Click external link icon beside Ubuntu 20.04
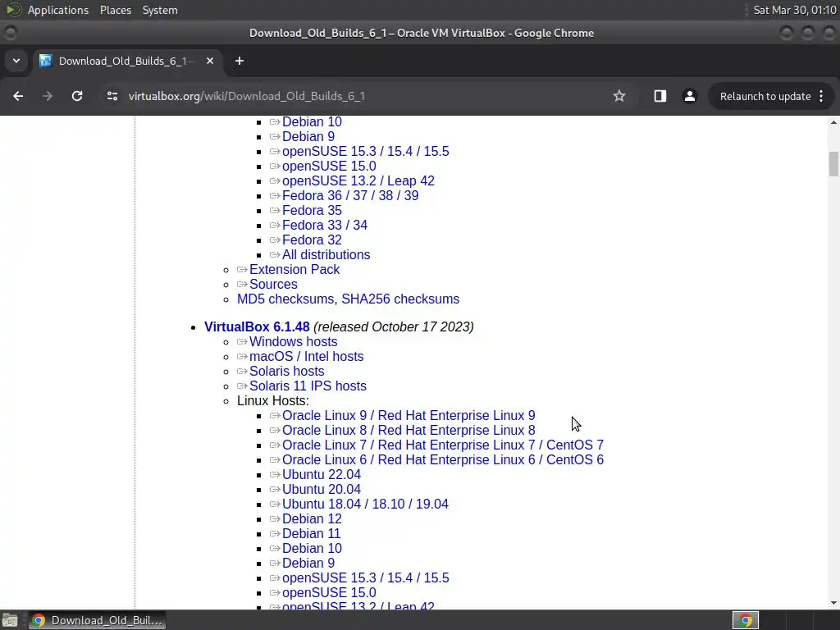 tap(276, 489)
